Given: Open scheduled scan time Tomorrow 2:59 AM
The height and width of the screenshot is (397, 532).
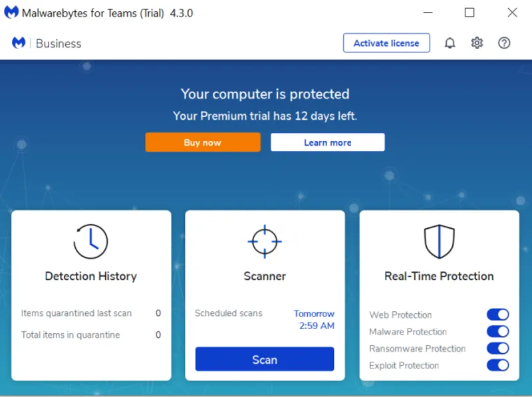Looking at the screenshot, I should point(314,320).
